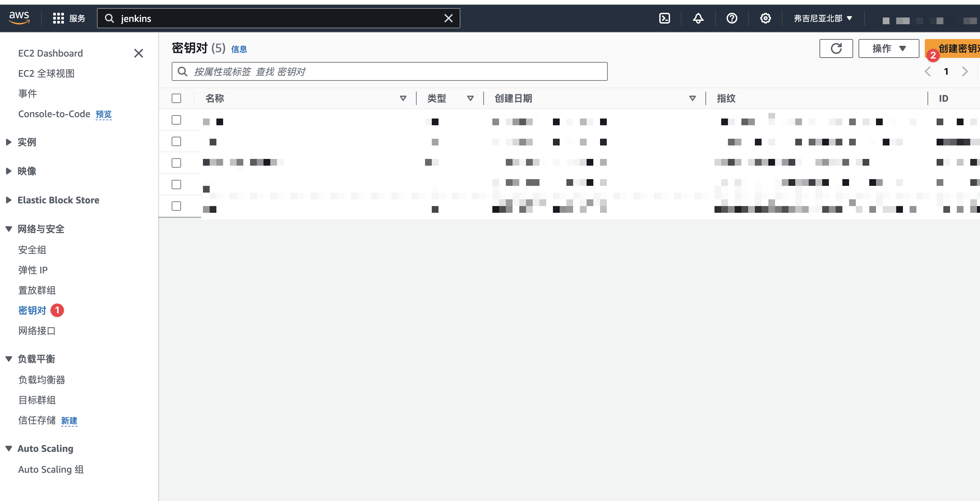Click the 查找 密钥对 filter field
This screenshot has height=501, width=980.
(390, 72)
